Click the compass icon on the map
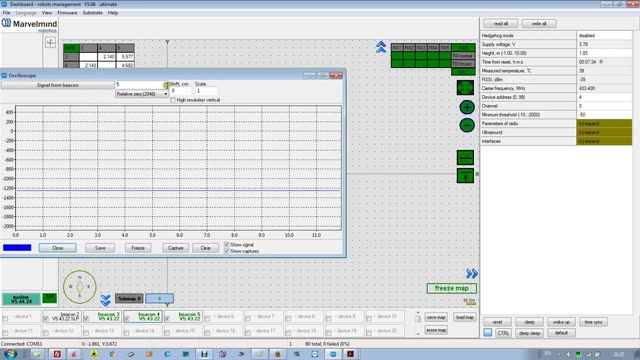Image resolution: width=640 pixels, height=360 pixels. pos(80,287)
